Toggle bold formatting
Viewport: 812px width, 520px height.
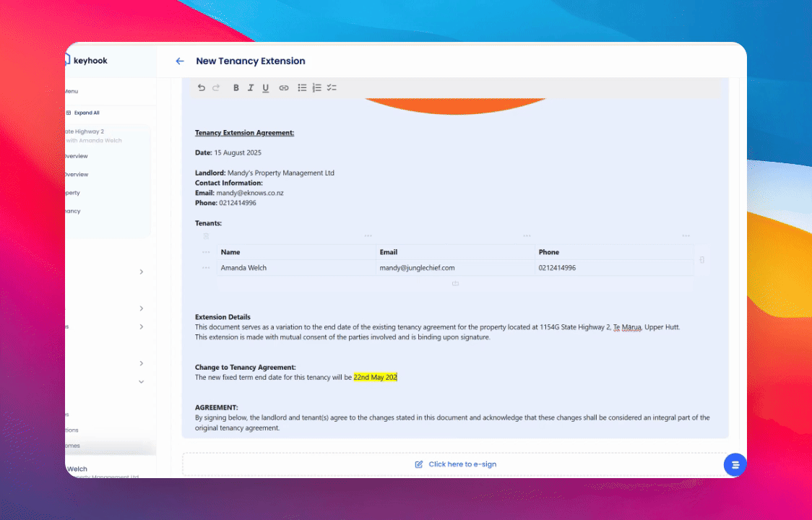pos(236,87)
